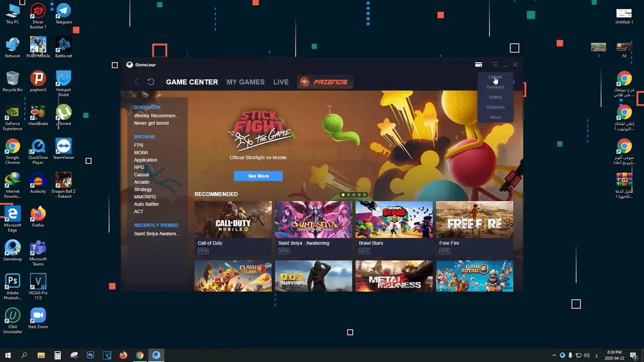Screen dimensions: 644x362
Task: Select Dragon Ball Z Kakarot icon
Action: (x=63, y=186)
